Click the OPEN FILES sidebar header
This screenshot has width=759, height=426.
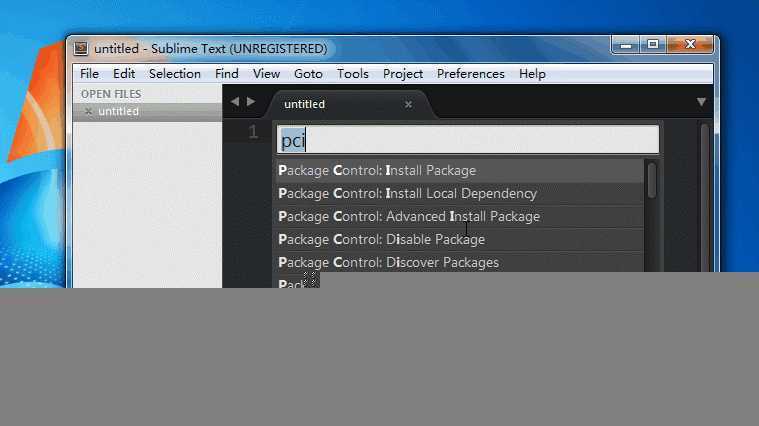click(111, 94)
